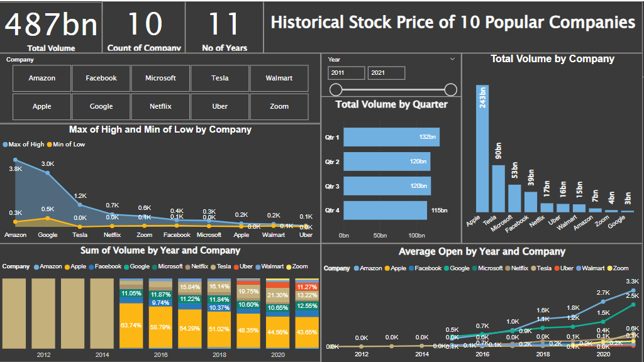Click the Total Volume by Company title
The width and height of the screenshot is (644, 362).
[552, 58]
